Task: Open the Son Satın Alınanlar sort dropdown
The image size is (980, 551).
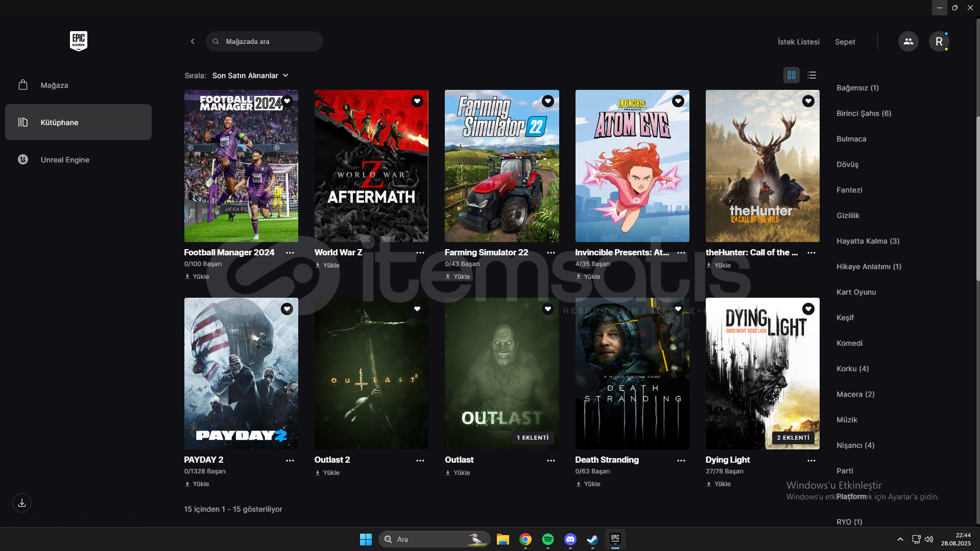Action: click(x=250, y=76)
